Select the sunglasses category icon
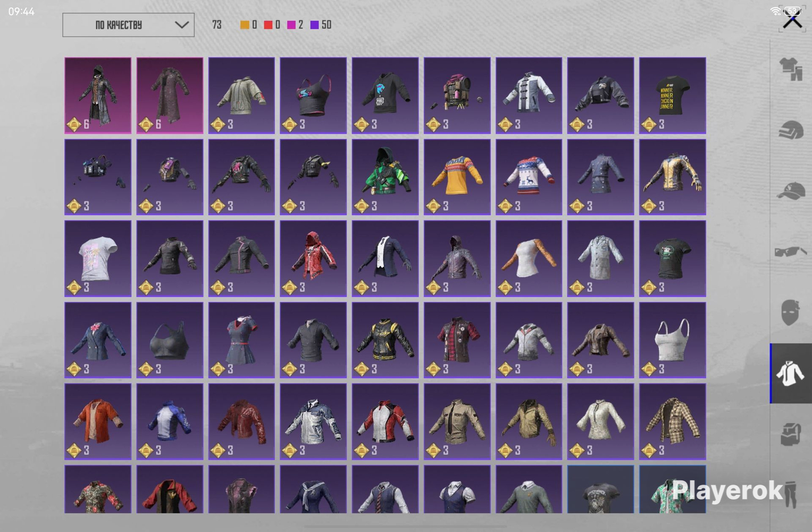 point(791,251)
